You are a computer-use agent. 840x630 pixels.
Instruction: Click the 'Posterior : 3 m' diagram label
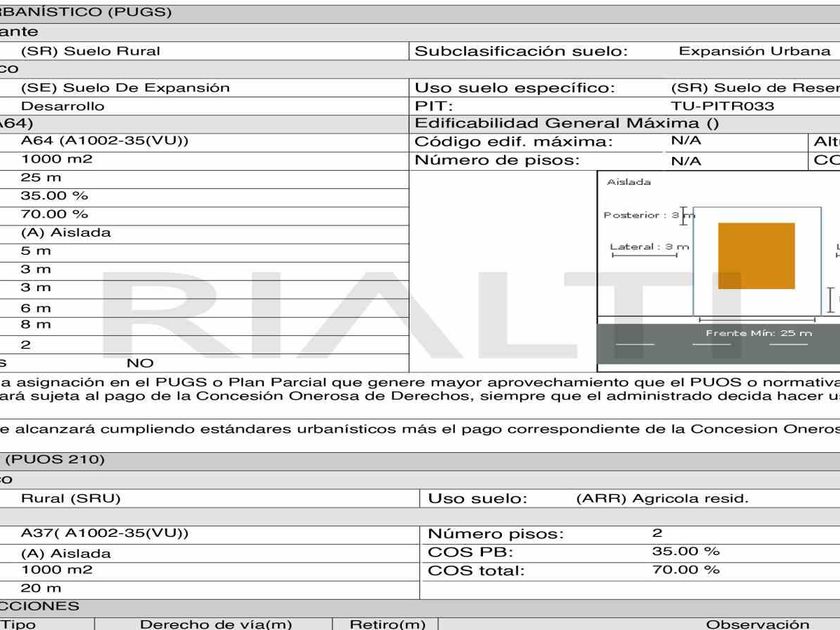click(x=648, y=215)
